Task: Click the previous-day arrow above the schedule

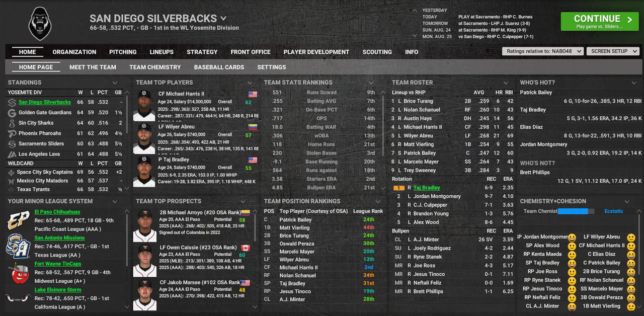Action: tap(415, 10)
